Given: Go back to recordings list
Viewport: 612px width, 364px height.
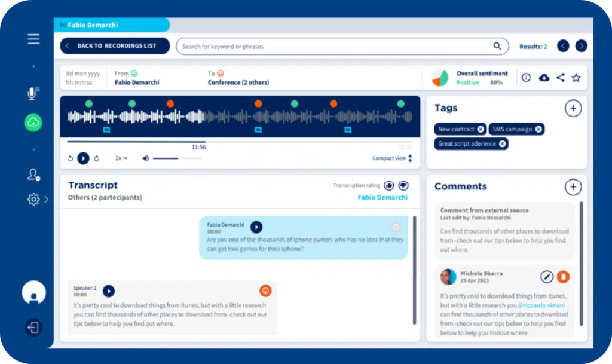Looking at the screenshot, I should point(114,45).
